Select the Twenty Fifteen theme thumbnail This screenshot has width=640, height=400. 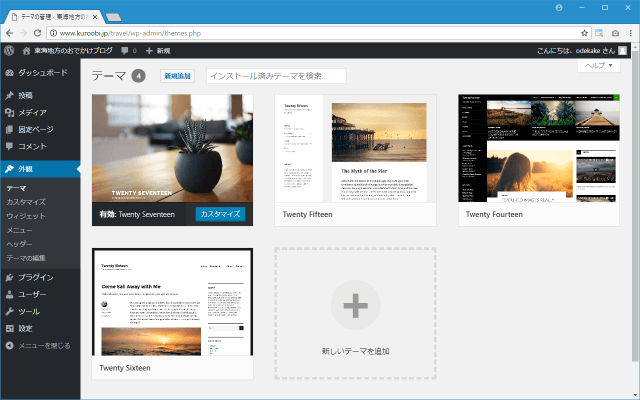click(x=355, y=149)
